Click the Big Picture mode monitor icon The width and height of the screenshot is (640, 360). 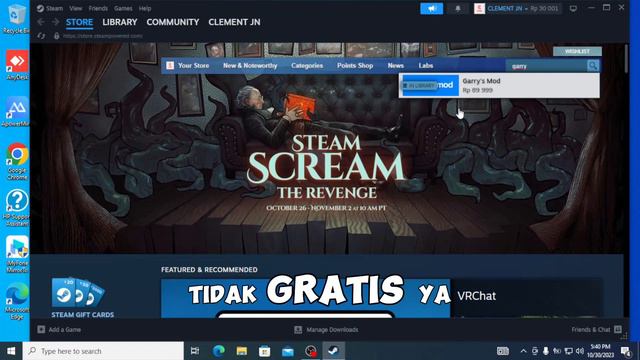point(573,9)
